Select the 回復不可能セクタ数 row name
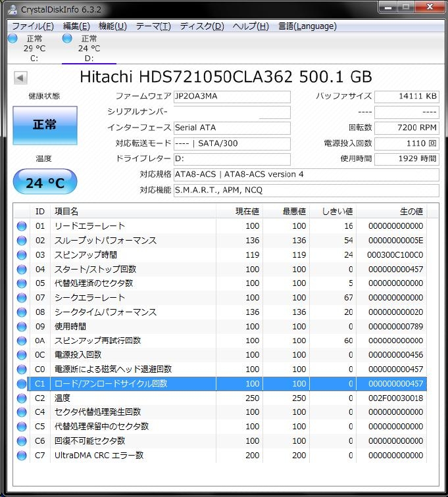The image size is (448, 497). pos(89,441)
